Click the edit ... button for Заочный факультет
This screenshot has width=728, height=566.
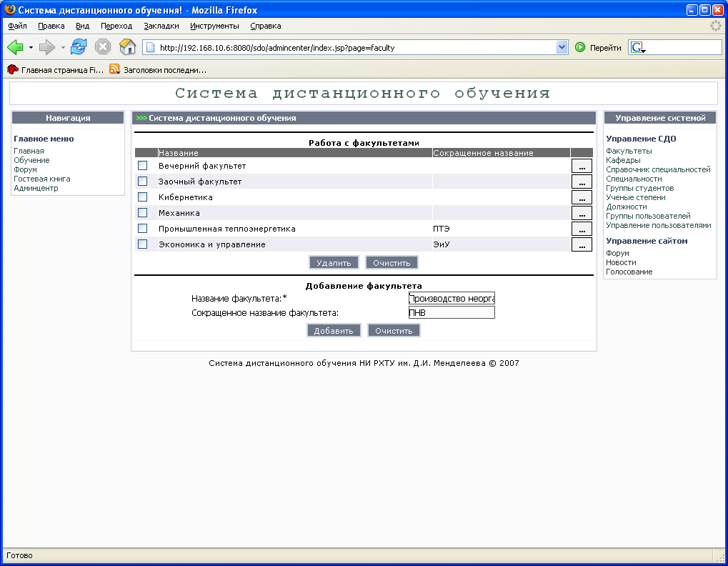[x=582, y=182]
